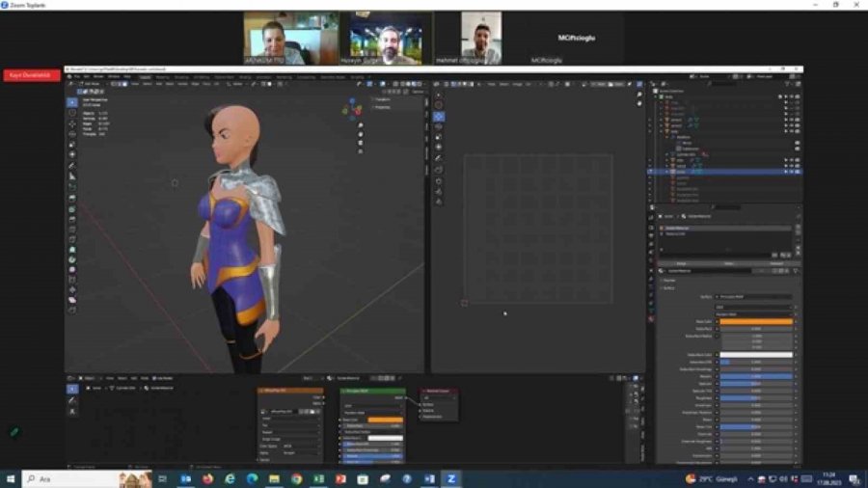Select the 3D Cursor tool in viewport toolbar
This screenshot has width=868, height=488.
click(x=72, y=113)
